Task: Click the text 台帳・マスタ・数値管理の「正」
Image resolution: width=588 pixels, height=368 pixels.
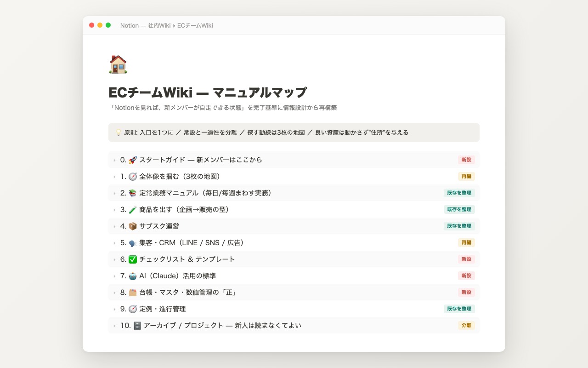Action: pos(187,293)
